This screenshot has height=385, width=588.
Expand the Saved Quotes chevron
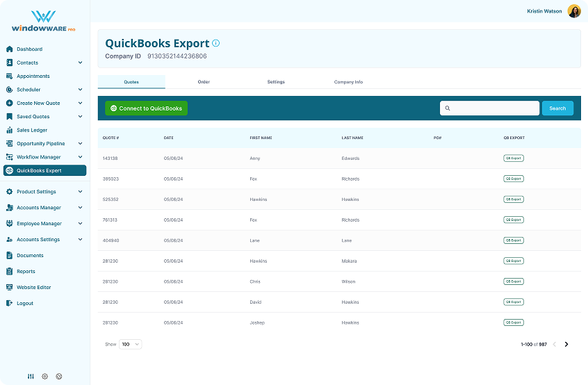(x=80, y=117)
